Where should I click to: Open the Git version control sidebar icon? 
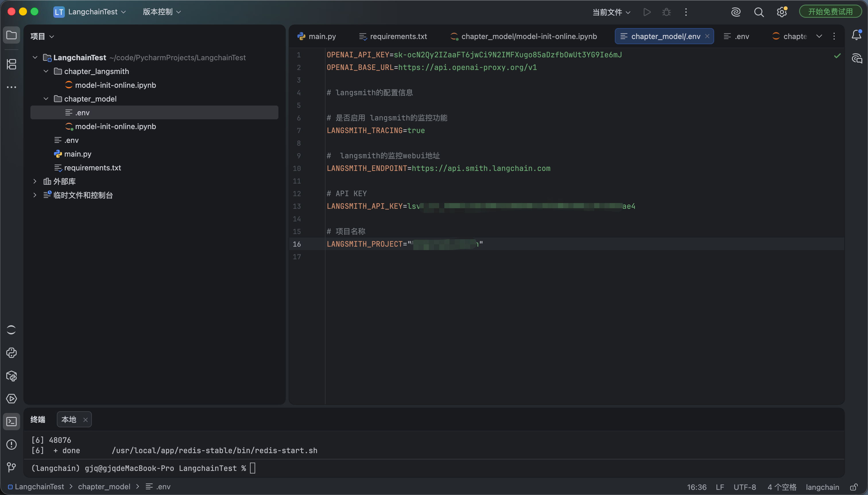click(11, 467)
